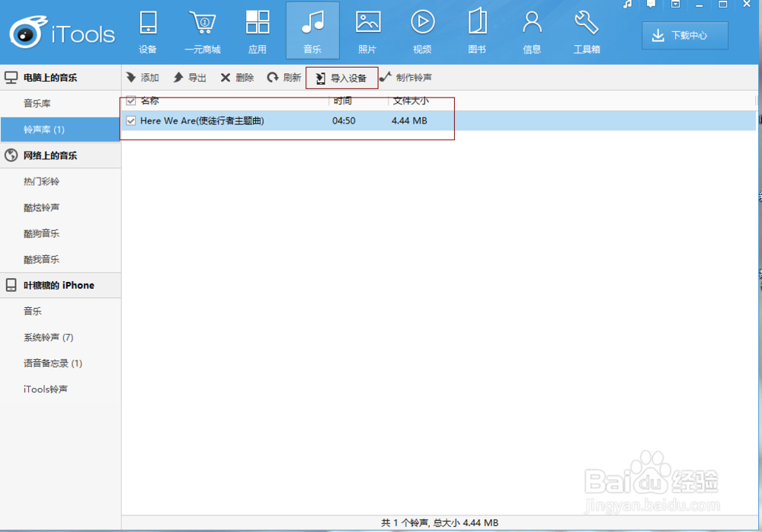
Task: Open the feedback message icon in title bar
Action: (x=652, y=5)
